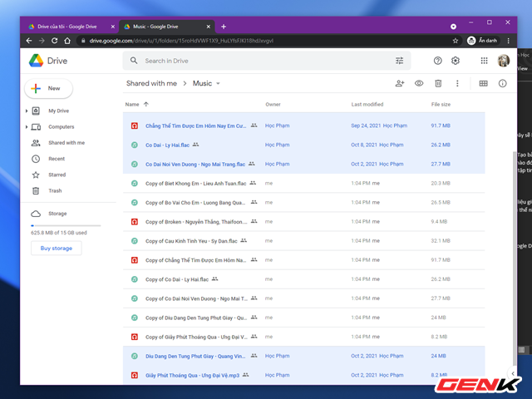Expand Computers tree arrow
This screenshot has height=399, width=532.
click(x=27, y=127)
